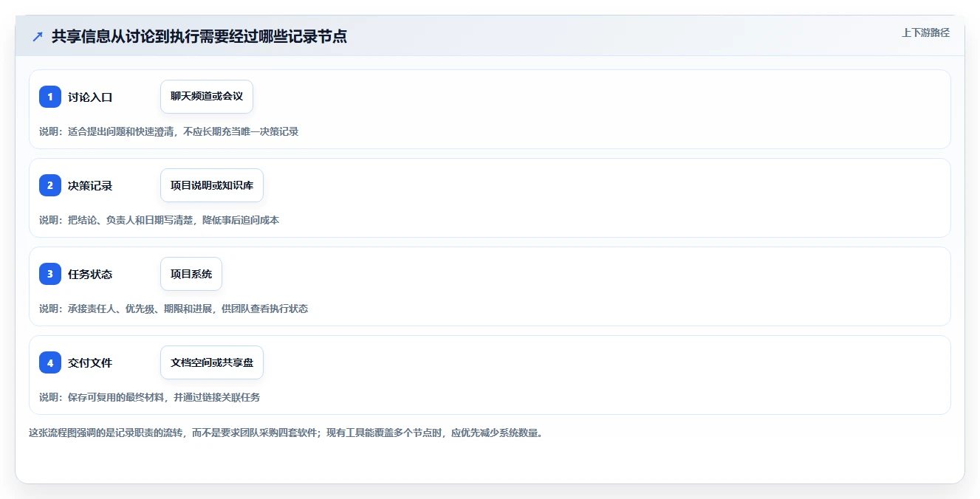This screenshot has height=499, width=980.
Task: Click the description 把结论、负责人和日期写清楚
Action: pos(130,220)
